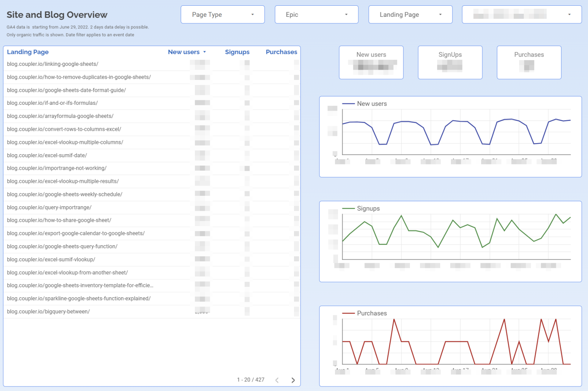
Task: Go to the next page of table results
Action: (x=293, y=380)
